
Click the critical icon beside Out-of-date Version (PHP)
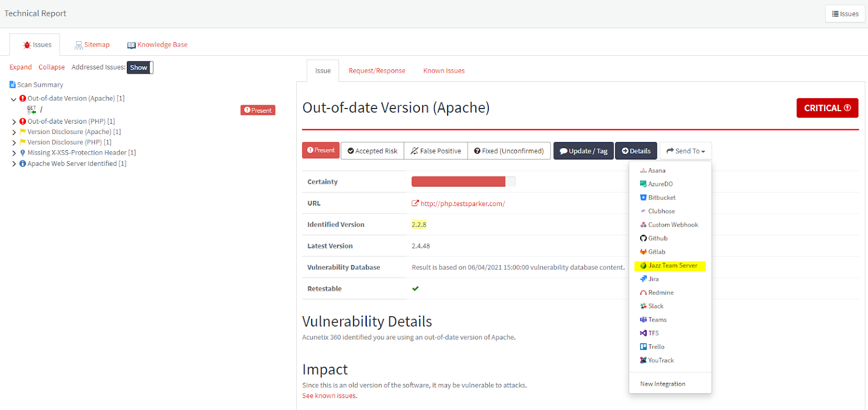(23, 121)
